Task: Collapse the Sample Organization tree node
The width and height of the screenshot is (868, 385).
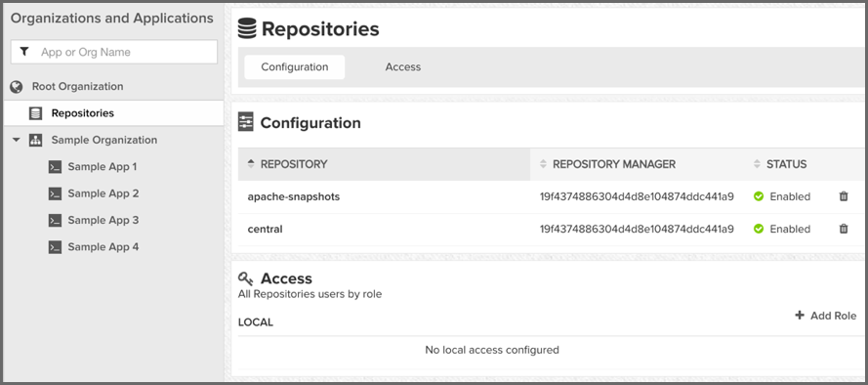Action: coord(16,140)
